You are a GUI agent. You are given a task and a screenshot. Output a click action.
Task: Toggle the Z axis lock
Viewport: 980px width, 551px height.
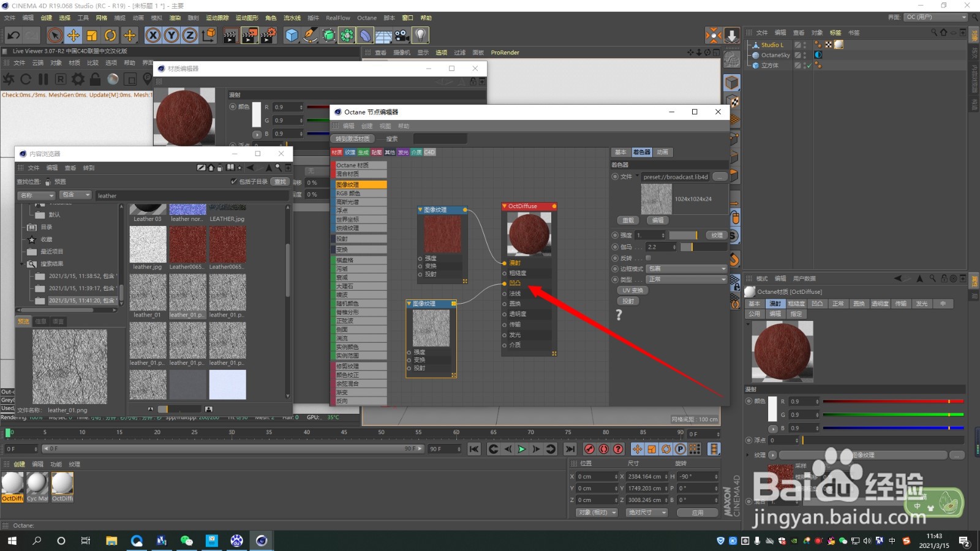pyautogui.click(x=190, y=35)
